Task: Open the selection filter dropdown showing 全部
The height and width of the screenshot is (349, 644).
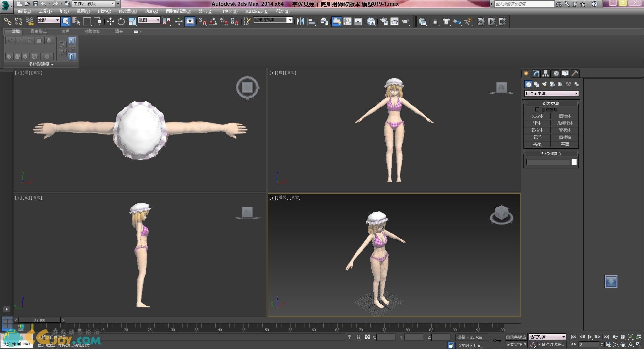Action: click(x=48, y=20)
